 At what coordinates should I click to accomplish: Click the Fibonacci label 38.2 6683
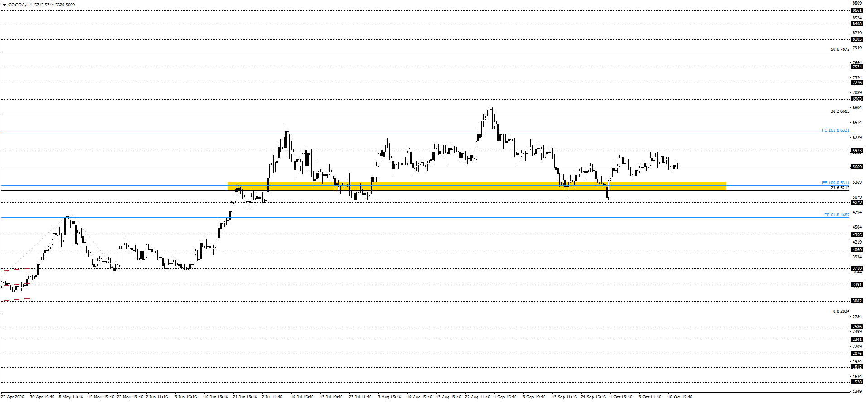point(840,111)
